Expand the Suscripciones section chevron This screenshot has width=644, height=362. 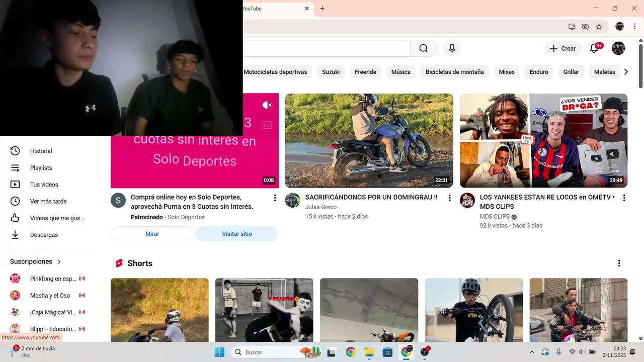pos(59,262)
